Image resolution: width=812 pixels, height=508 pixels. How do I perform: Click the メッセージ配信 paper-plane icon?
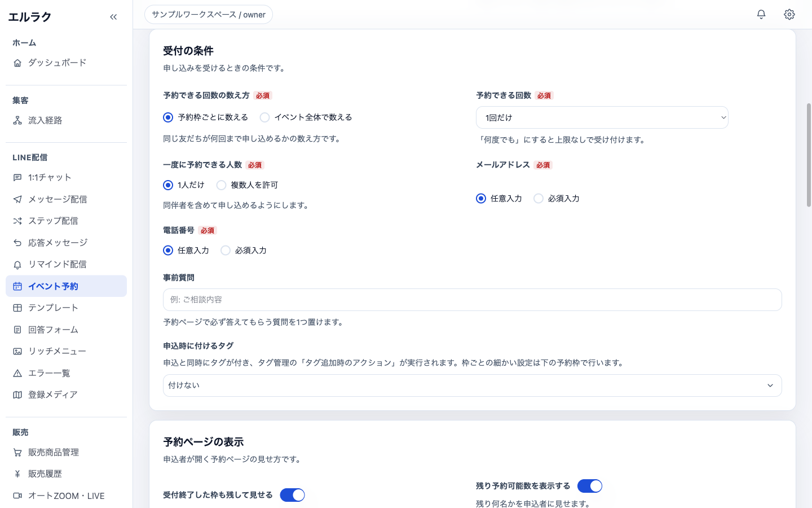pos(17,199)
